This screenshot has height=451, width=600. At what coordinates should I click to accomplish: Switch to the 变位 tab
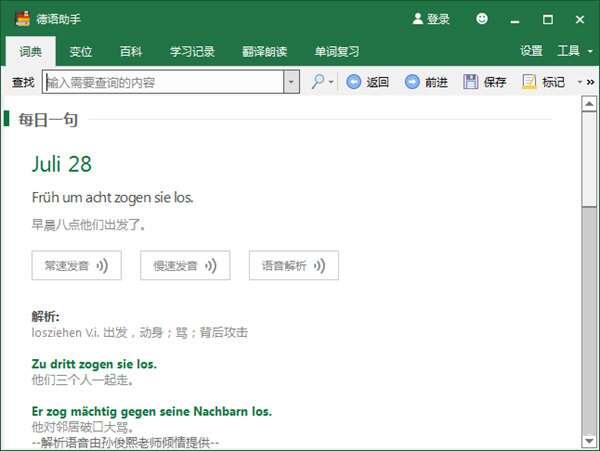point(81,51)
